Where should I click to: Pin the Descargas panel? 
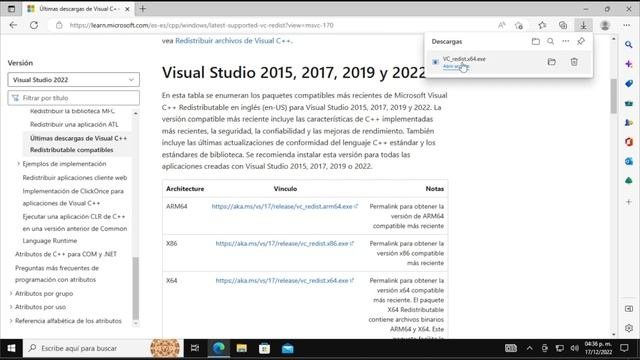581,41
